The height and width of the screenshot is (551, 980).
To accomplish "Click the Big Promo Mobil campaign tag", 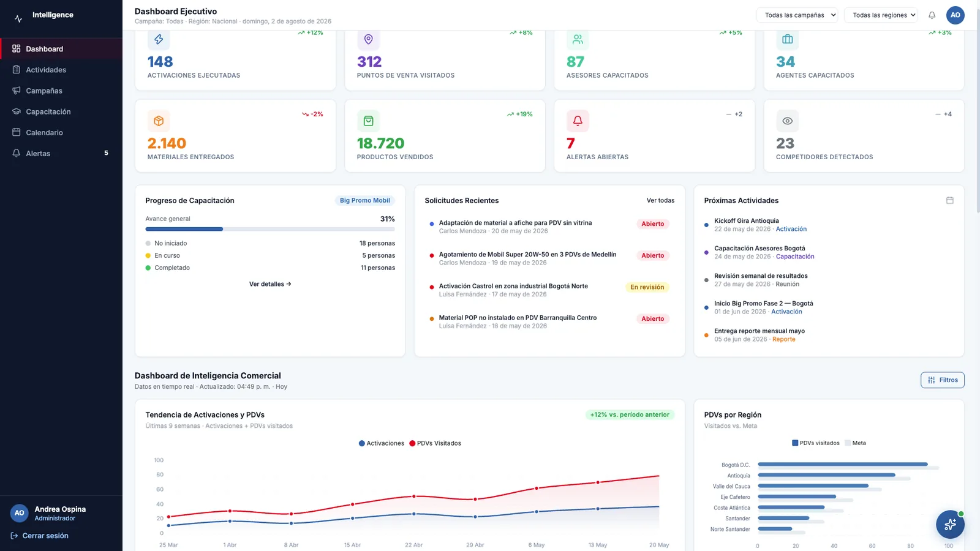I will (365, 200).
